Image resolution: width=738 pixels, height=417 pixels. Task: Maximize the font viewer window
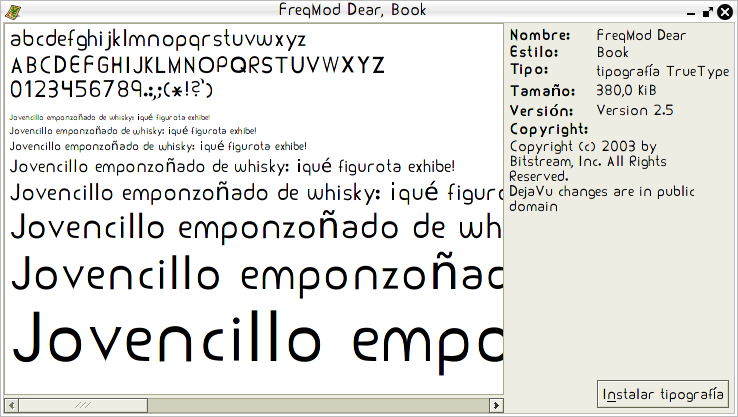[x=707, y=12]
